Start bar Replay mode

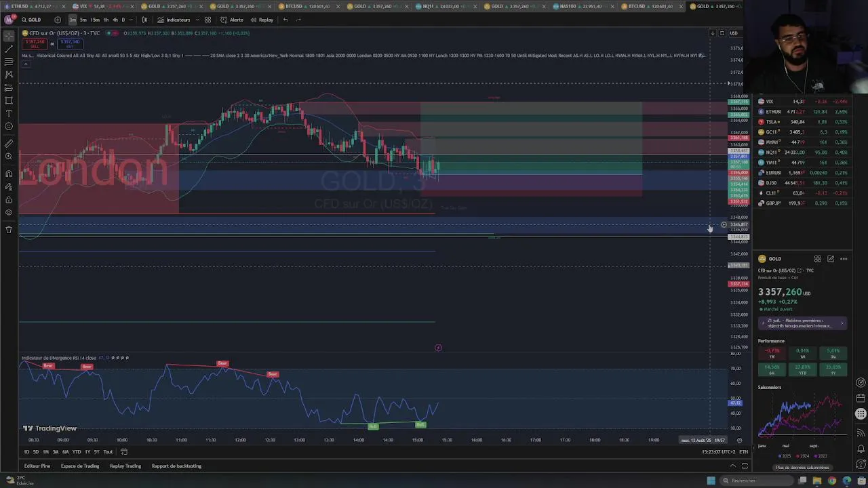(262, 20)
